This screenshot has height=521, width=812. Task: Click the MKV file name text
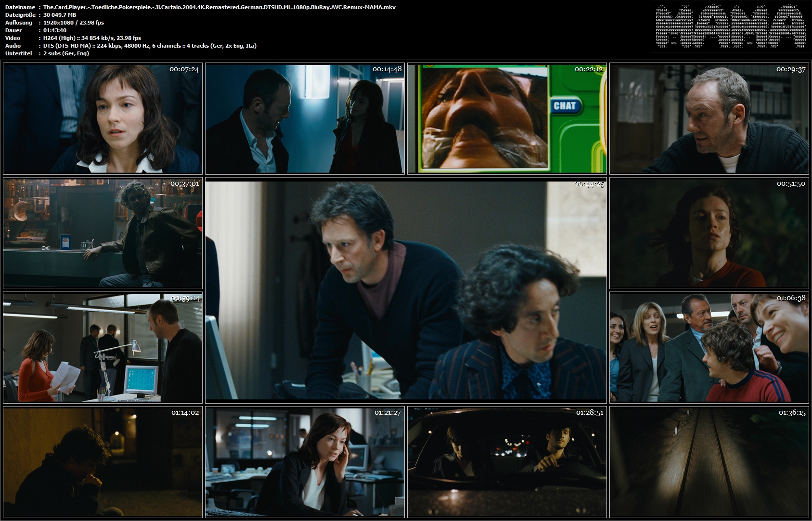click(x=219, y=7)
